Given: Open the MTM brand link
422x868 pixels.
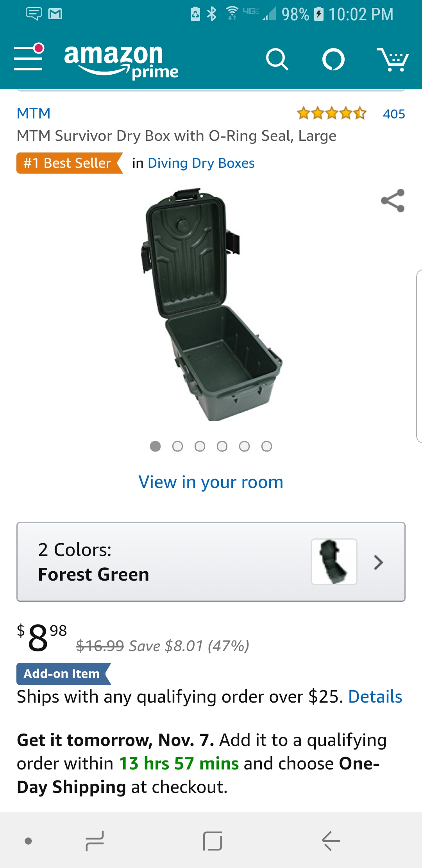Looking at the screenshot, I should 34,113.
